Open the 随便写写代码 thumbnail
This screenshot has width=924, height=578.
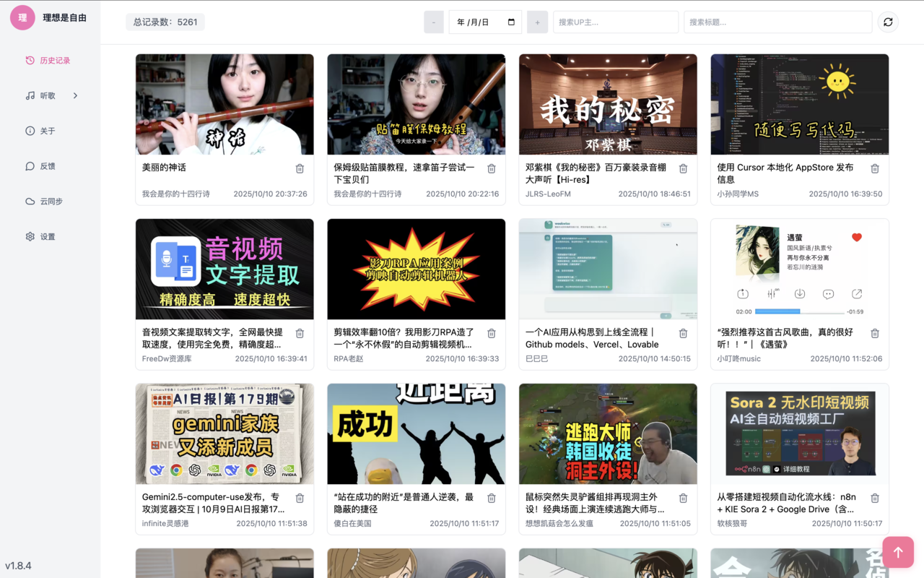point(800,104)
